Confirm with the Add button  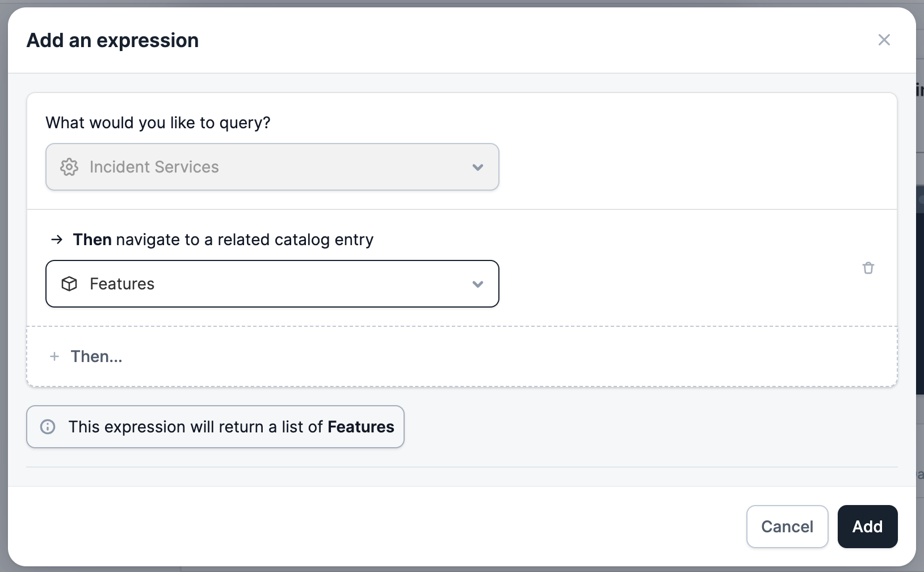pyautogui.click(x=867, y=527)
